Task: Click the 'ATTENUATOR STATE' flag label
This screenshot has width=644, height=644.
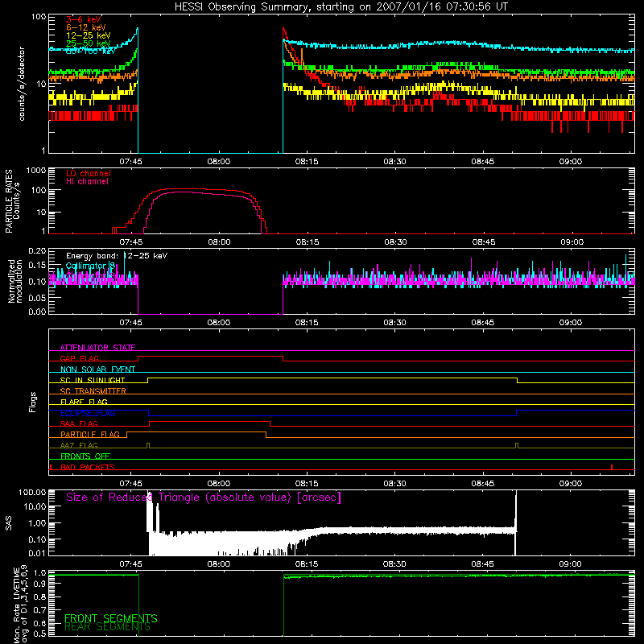Action: [97, 348]
